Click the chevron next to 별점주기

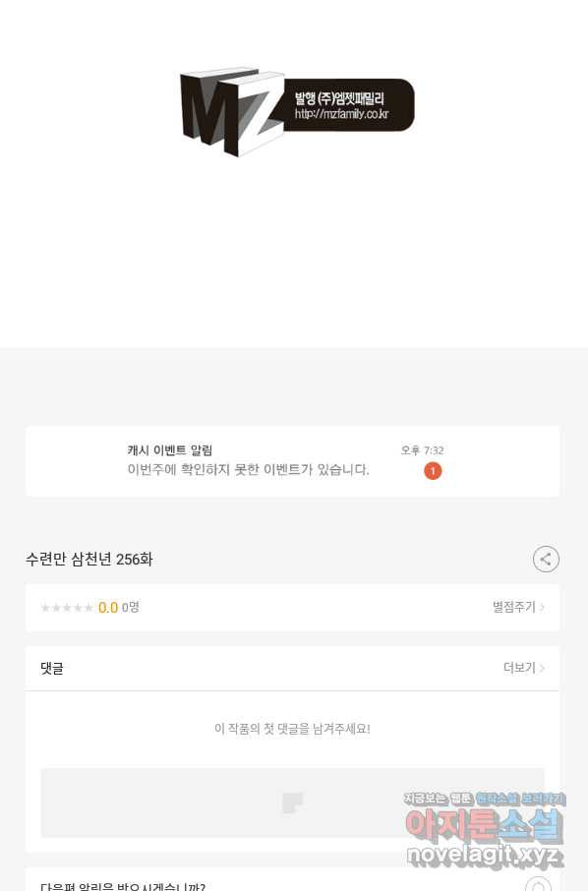tap(542, 608)
